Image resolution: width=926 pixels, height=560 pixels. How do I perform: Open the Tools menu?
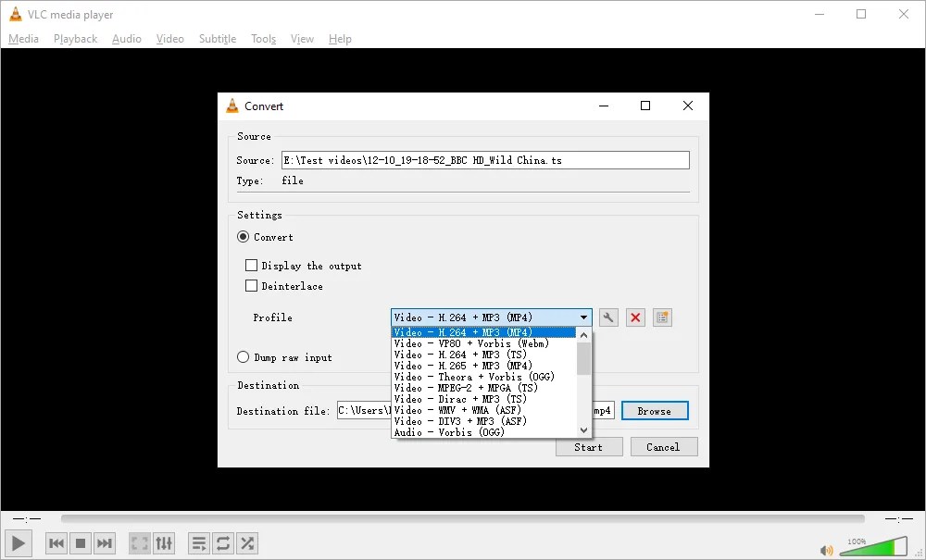coord(263,39)
